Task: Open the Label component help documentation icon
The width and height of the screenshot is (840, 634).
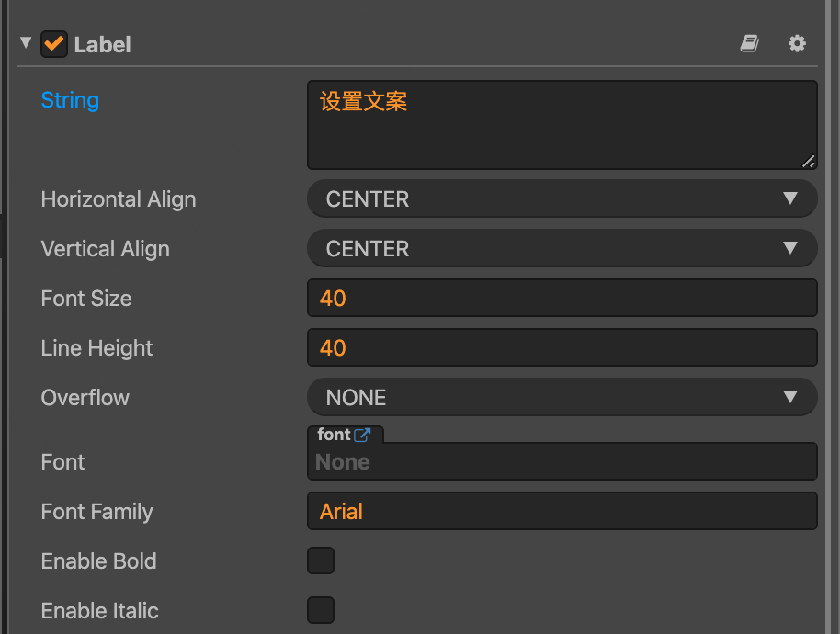Action: click(749, 43)
